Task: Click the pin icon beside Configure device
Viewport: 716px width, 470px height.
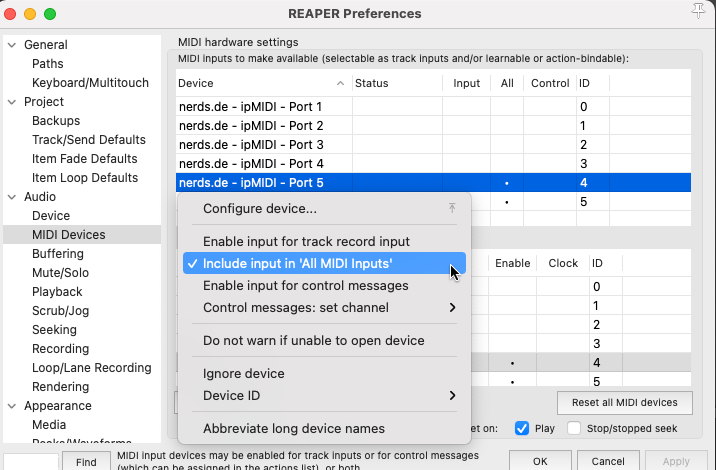Action: click(x=452, y=208)
